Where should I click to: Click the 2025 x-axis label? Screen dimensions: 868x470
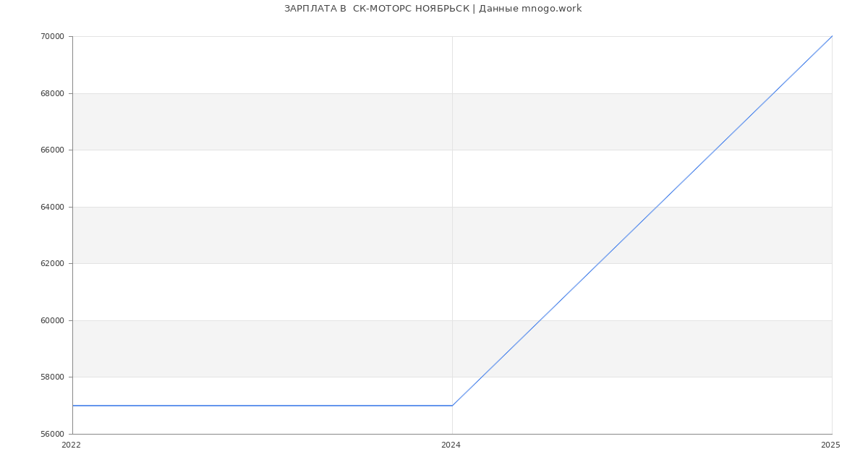(x=830, y=445)
